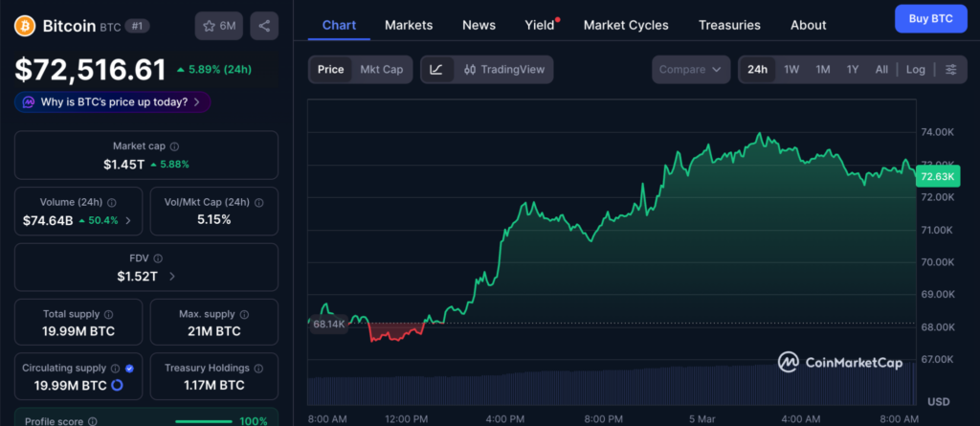Click the Market cap info icon

tap(173, 146)
